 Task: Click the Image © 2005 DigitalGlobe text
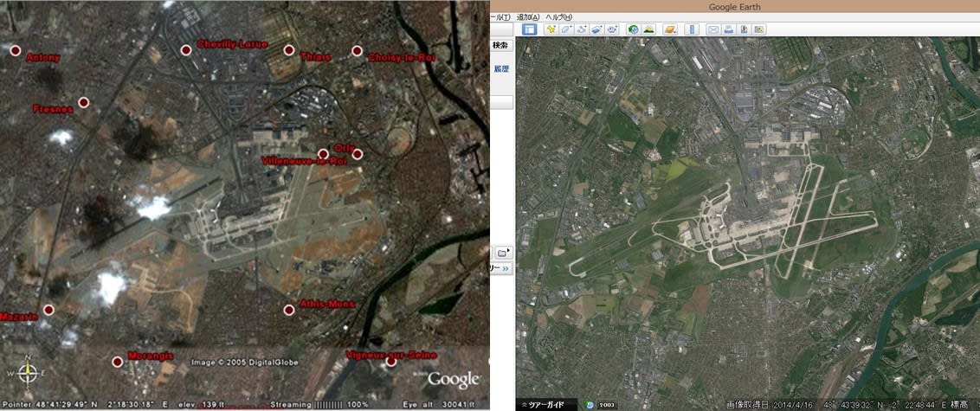244,363
